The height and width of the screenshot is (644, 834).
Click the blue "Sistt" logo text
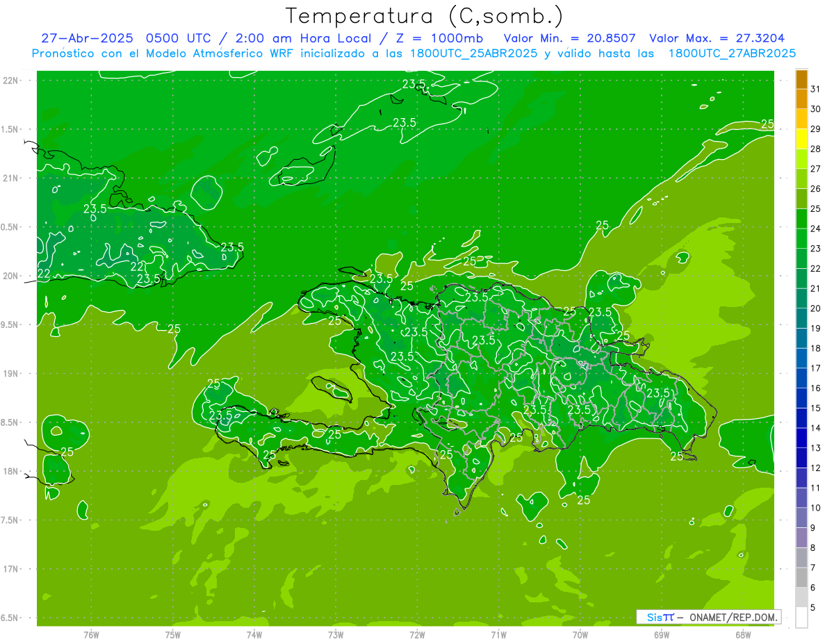[660, 617]
